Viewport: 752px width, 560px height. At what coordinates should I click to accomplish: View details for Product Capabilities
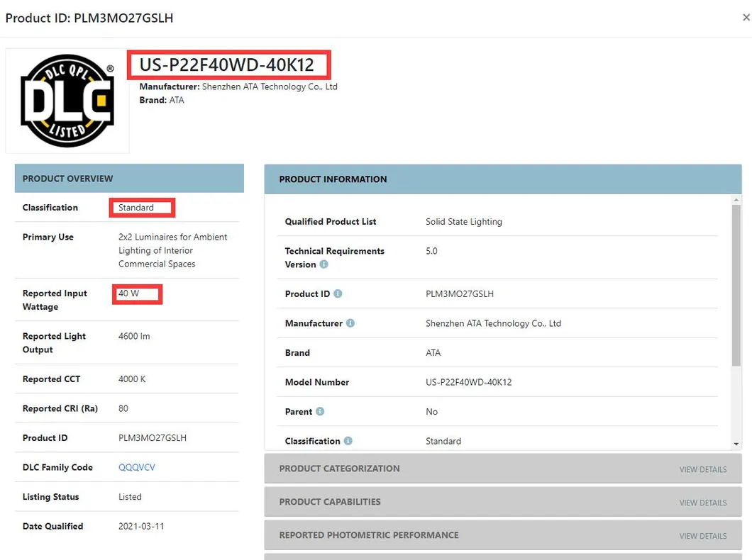click(702, 503)
